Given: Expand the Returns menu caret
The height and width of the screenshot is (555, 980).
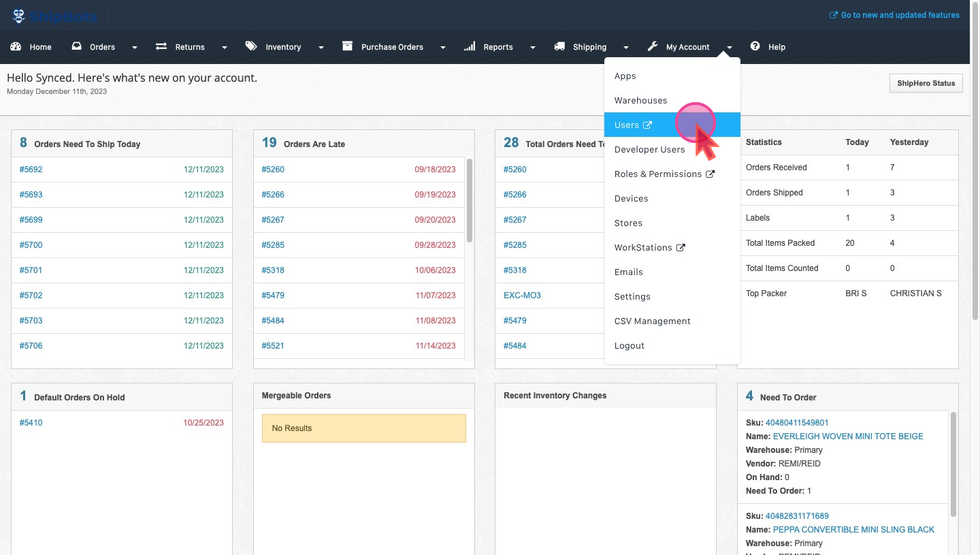Looking at the screenshot, I should [225, 48].
